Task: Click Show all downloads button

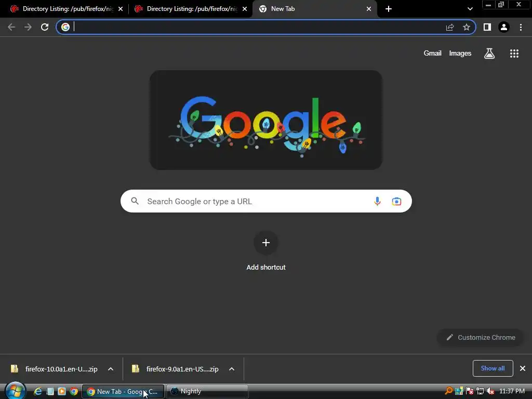Action: click(493, 368)
